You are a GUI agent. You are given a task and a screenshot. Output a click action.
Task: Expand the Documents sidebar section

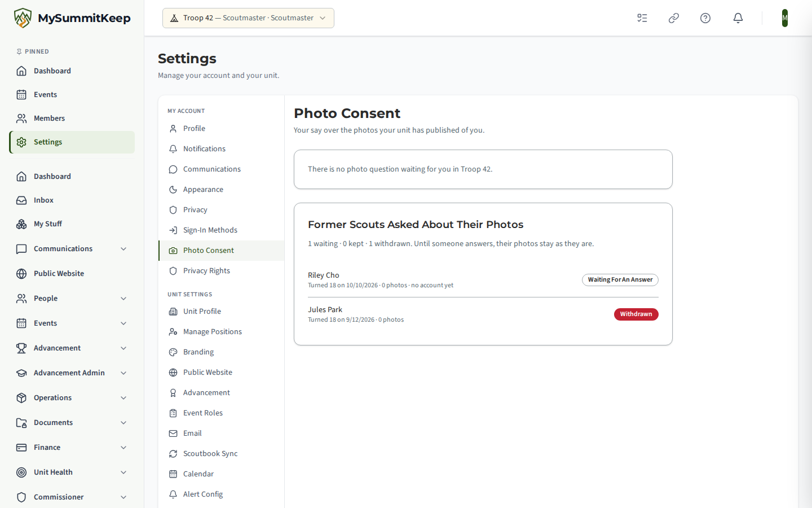pyautogui.click(x=72, y=423)
